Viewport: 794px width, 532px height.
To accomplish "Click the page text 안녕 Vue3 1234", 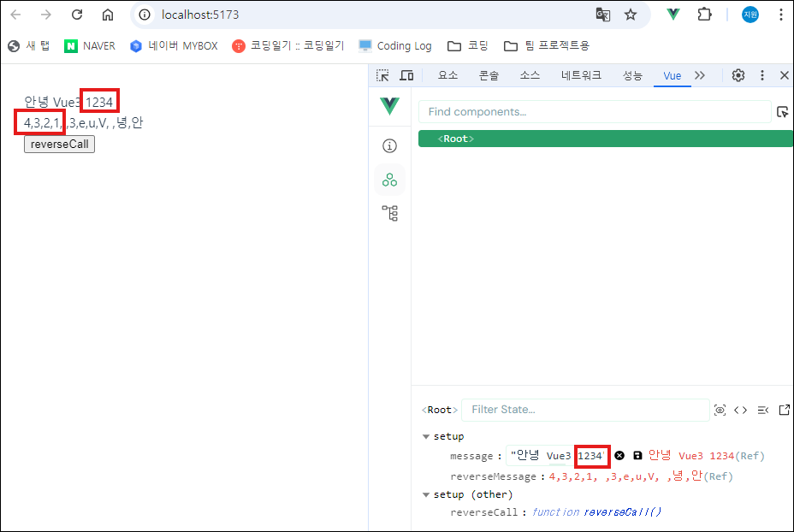I will (68, 103).
